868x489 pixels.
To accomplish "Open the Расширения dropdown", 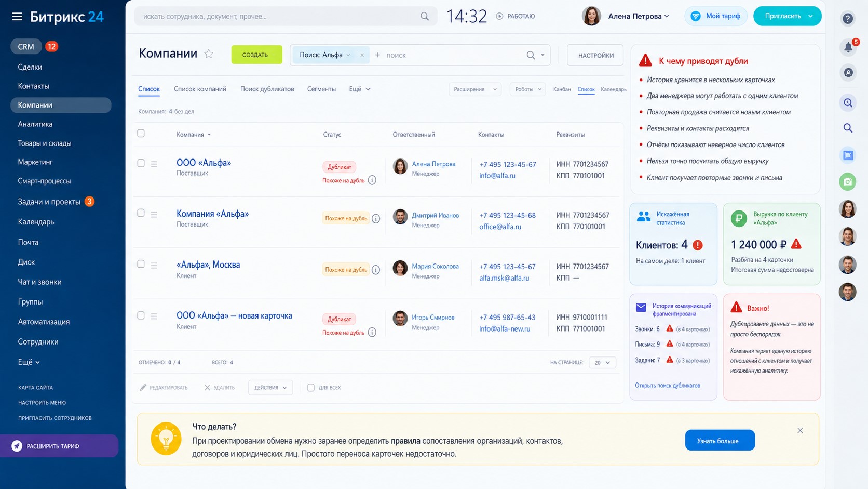I will point(475,89).
